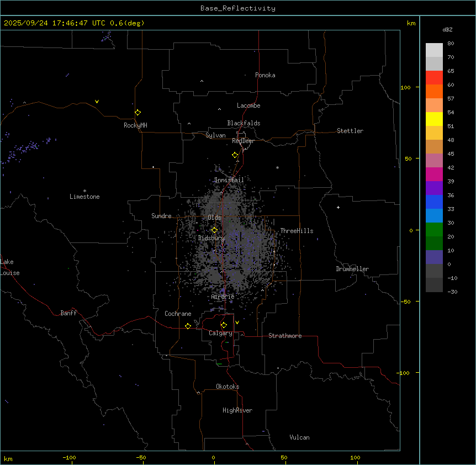Viewport: 476px width, 465px height.
Task: Click the yellow diamond marker above RockyMH
Action: (137, 112)
